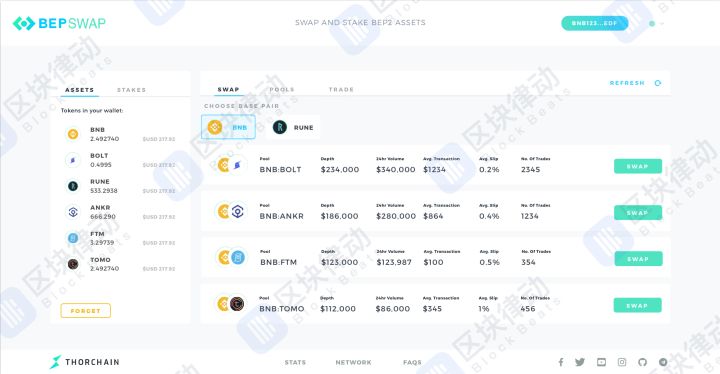Image resolution: width=720 pixels, height=374 pixels.
Task: Click the Telegram icon in footer
Action: [663, 362]
